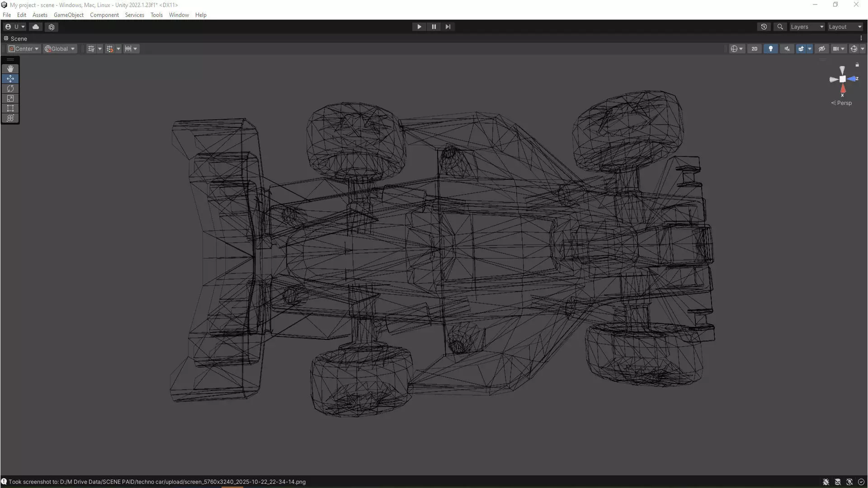Toggle hidden objects scene visibility
Screen dimensions: 868x488
[x=821, y=49]
